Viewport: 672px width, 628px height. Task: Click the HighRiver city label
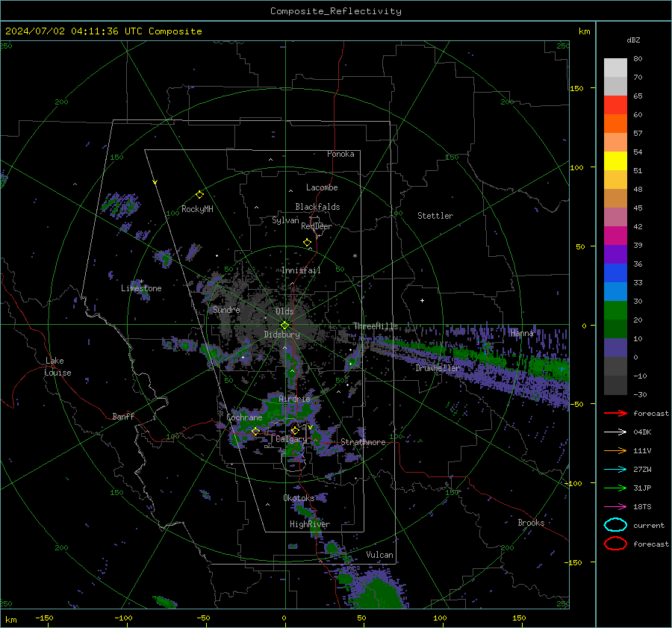tap(310, 524)
